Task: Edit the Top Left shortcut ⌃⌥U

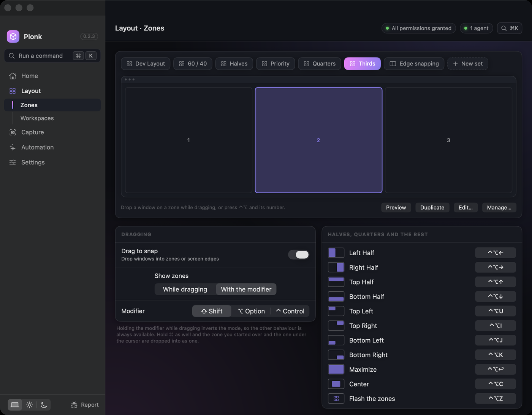Action: coord(496,311)
